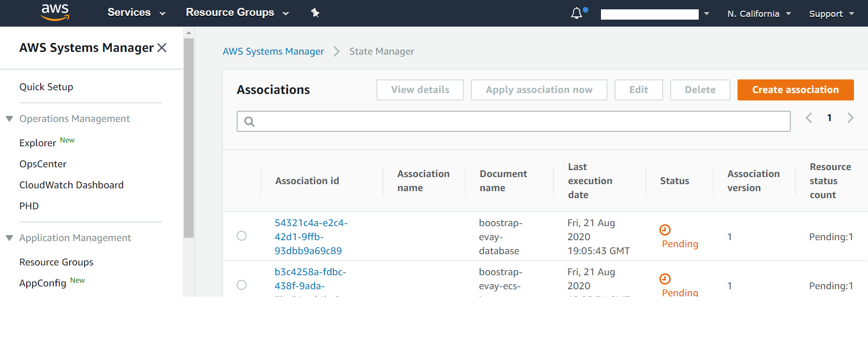Click the Create association button
868x364 pixels.
[x=796, y=90]
